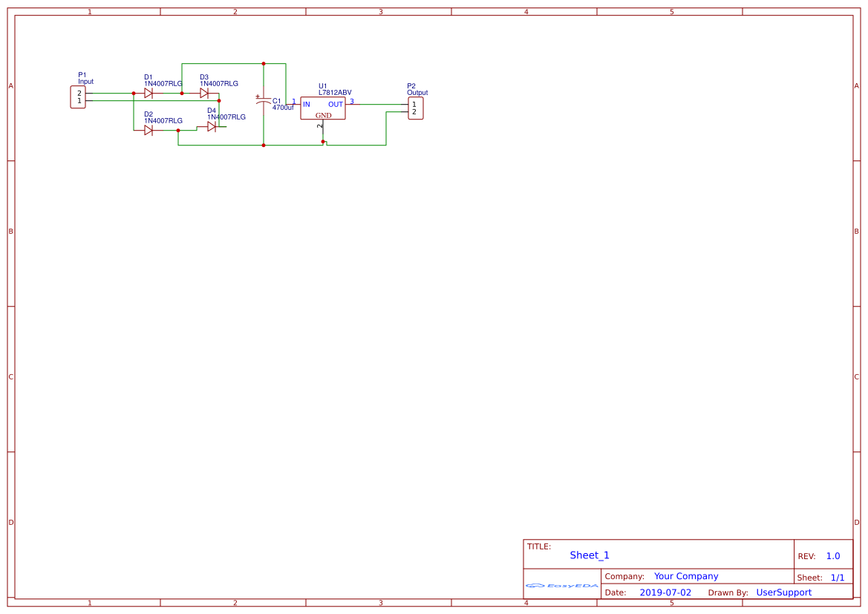This screenshot has width=868, height=614.
Task: Click the 'Your Company' field
Action: (x=686, y=576)
